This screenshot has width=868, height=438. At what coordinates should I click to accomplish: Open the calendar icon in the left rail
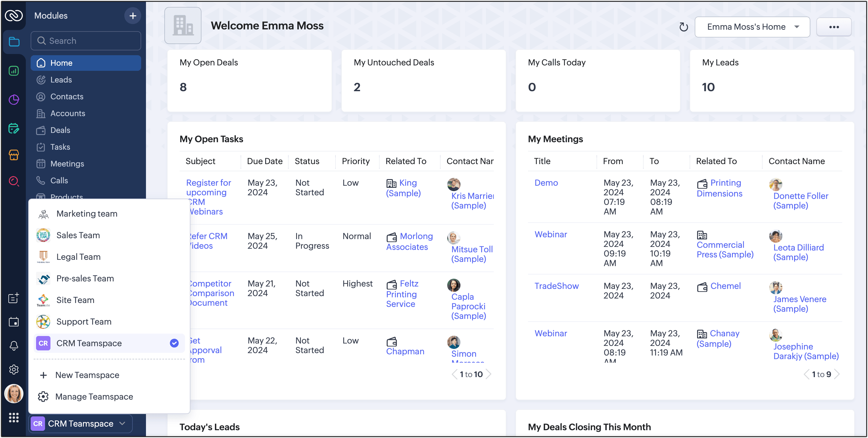pyautogui.click(x=14, y=322)
